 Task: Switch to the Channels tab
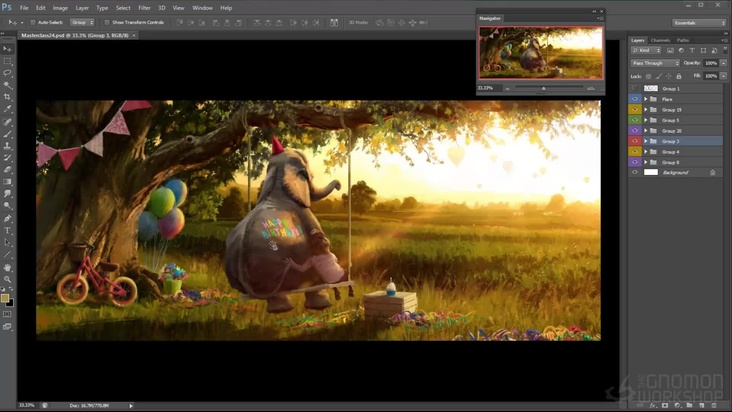tap(660, 40)
